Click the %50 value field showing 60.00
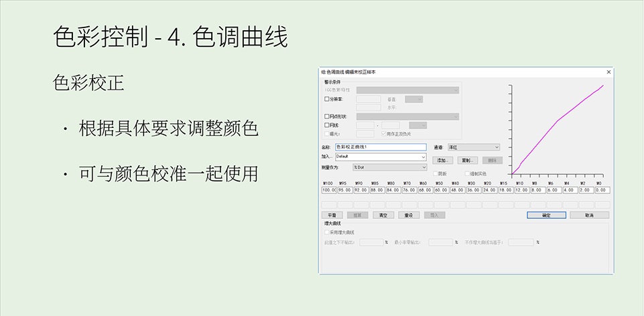 coord(441,190)
